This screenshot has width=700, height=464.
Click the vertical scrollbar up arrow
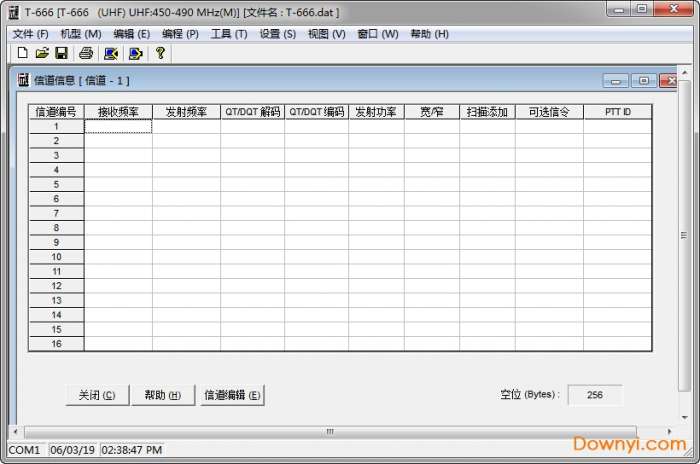[x=684, y=72]
